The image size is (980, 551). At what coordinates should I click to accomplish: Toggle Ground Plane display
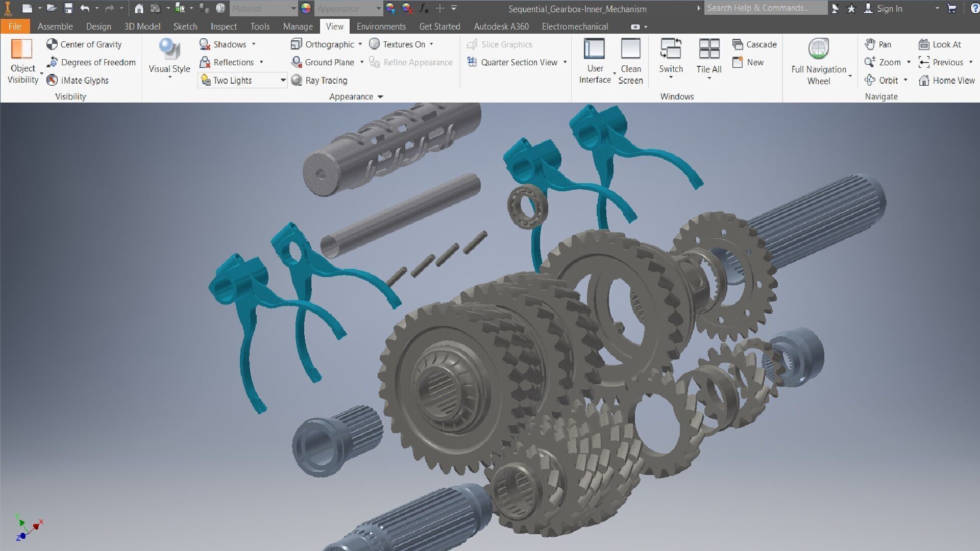pos(322,62)
